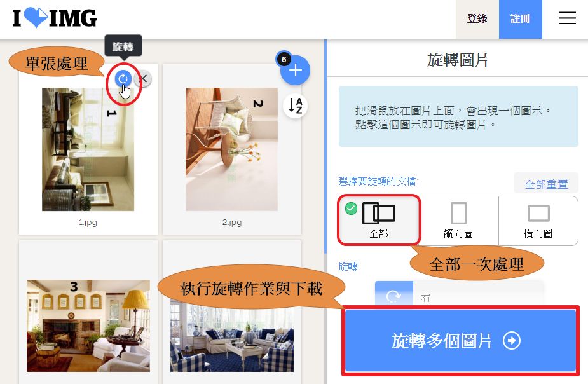Click the 旋轉多個圖片 rotate button
Viewport: 588px width, 384px height.
point(460,341)
